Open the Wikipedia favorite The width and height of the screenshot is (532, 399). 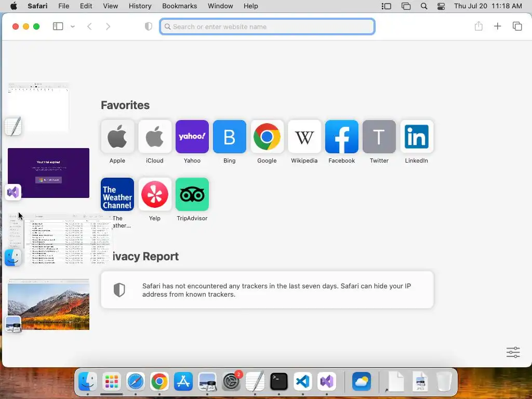click(x=304, y=137)
